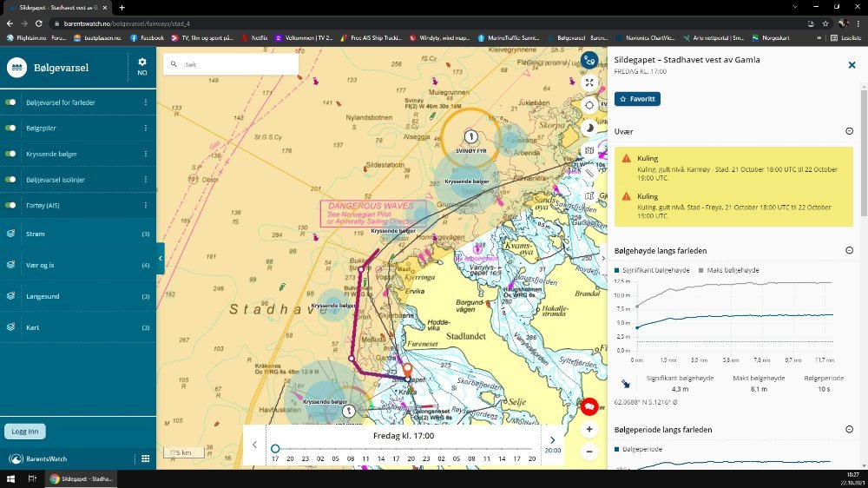This screenshot has width=868, height=488.
Task: Collapse Bølgehøyde langs farleden section
Action: point(849,250)
